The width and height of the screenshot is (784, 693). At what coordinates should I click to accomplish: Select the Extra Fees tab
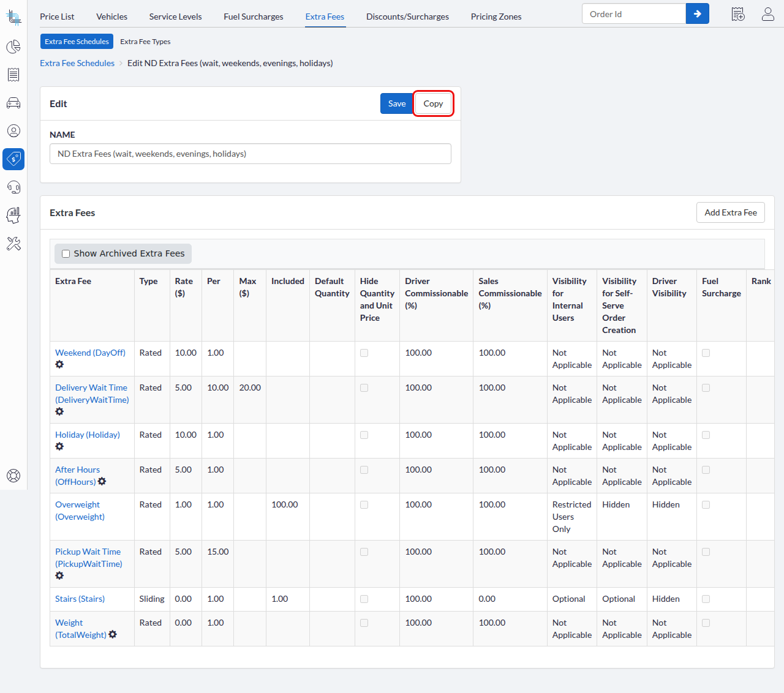point(325,17)
